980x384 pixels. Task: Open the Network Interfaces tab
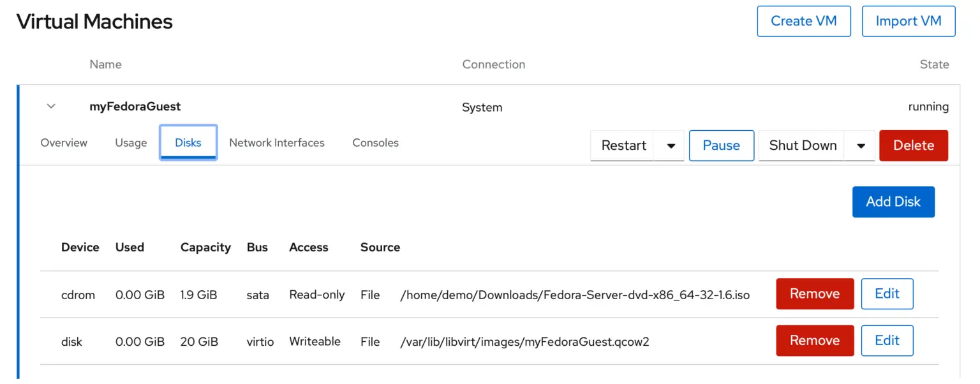click(277, 142)
